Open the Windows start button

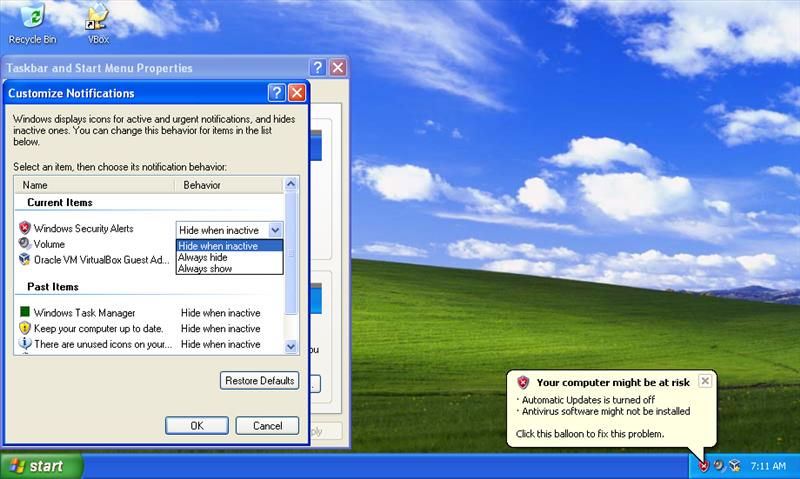pyautogui.click(x=41, y=466)
